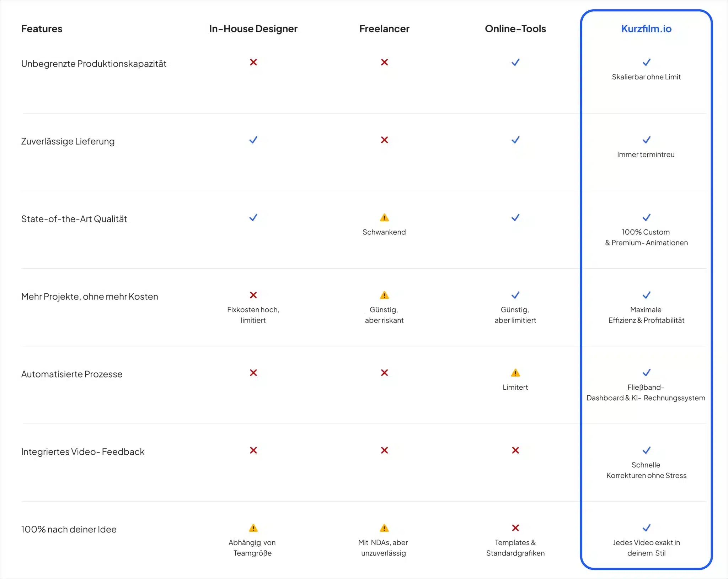
Task: Click the 'Immer termintreu' text
Action: tap(646, 155)
